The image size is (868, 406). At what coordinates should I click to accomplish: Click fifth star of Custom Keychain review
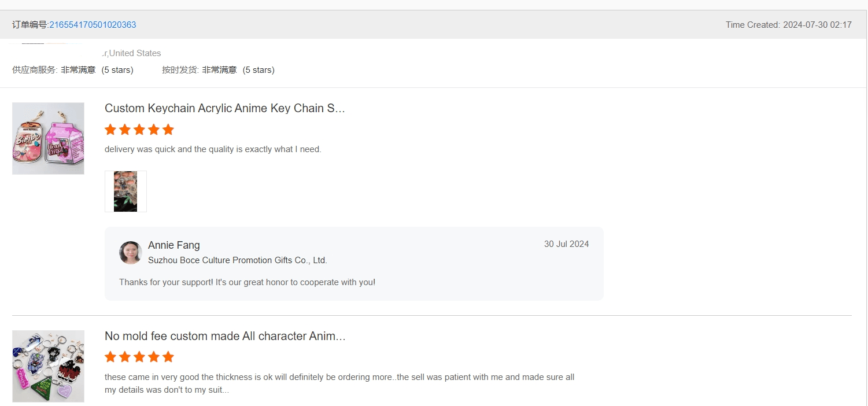(x=168, y=130)
